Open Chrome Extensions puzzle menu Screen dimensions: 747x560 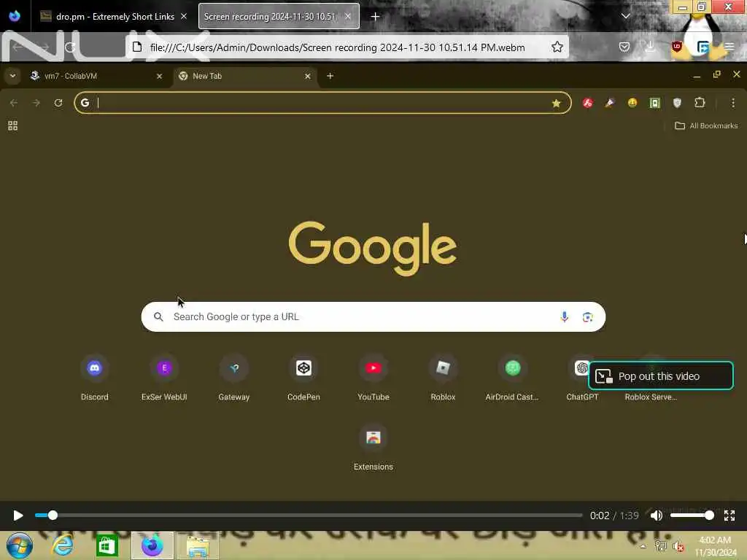[x=700, y=102]
